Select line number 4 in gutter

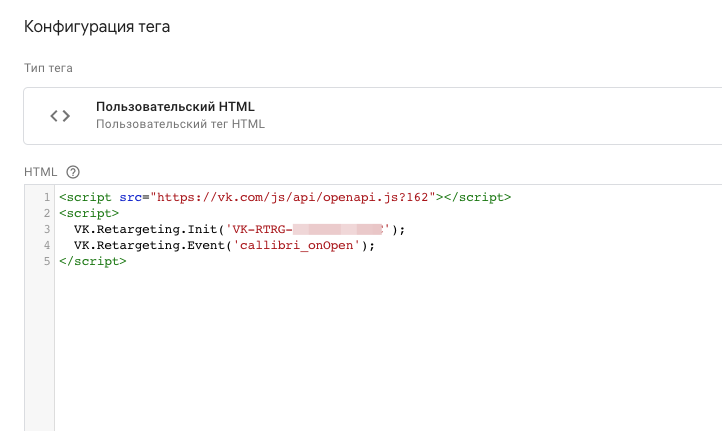(x=46, y=245)
